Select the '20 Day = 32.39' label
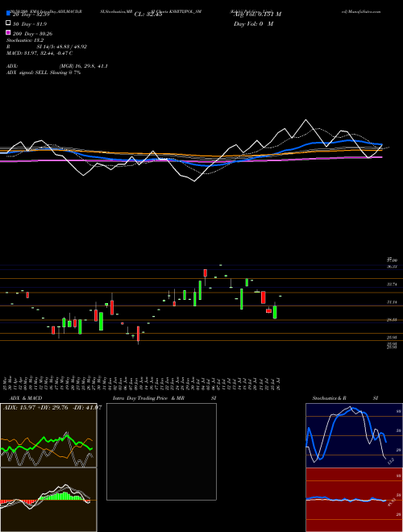This screenshot has height=532, width=403. (x=31, y=15)
